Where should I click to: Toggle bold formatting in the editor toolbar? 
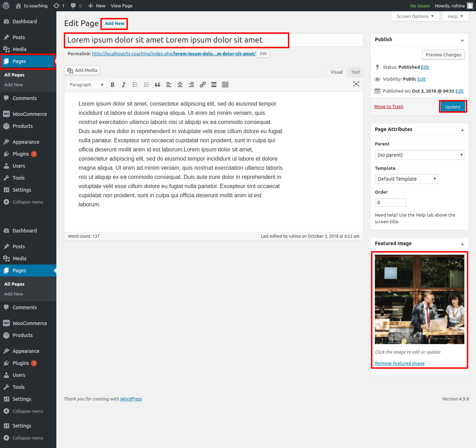pyautogui.click(x=112, y=85)
